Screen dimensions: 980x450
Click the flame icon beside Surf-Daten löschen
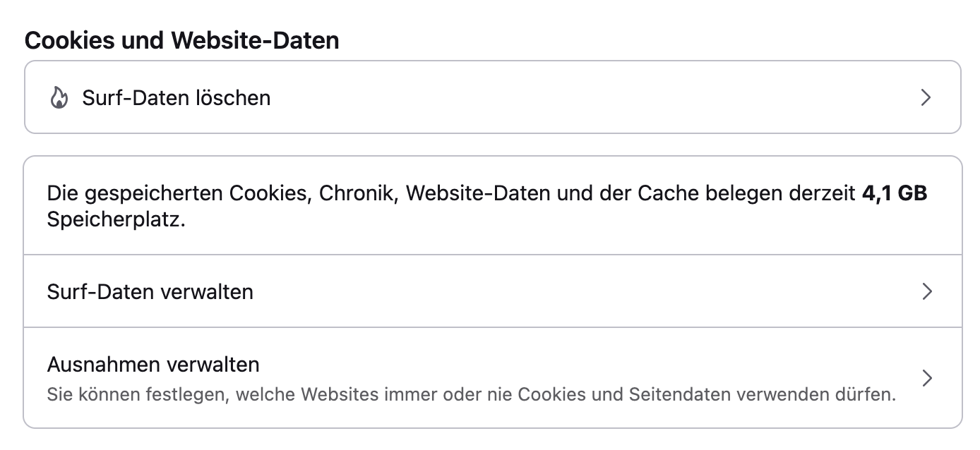pos(59,97)
